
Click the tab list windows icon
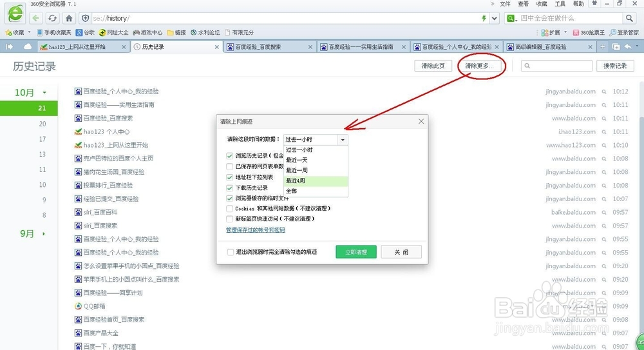point(616,47)
